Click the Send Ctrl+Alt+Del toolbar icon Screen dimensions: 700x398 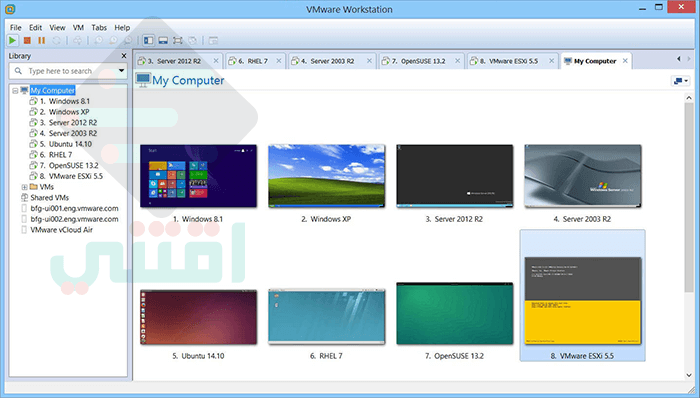tap(78, 41)
